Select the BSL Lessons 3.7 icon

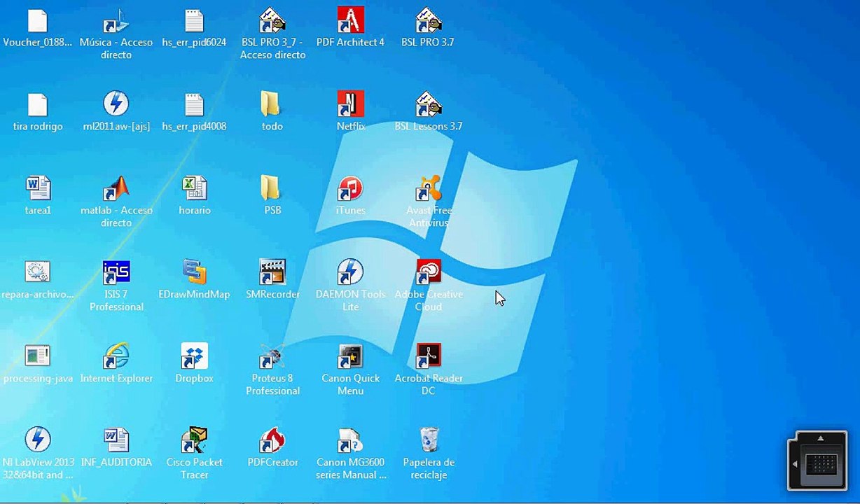428,104
